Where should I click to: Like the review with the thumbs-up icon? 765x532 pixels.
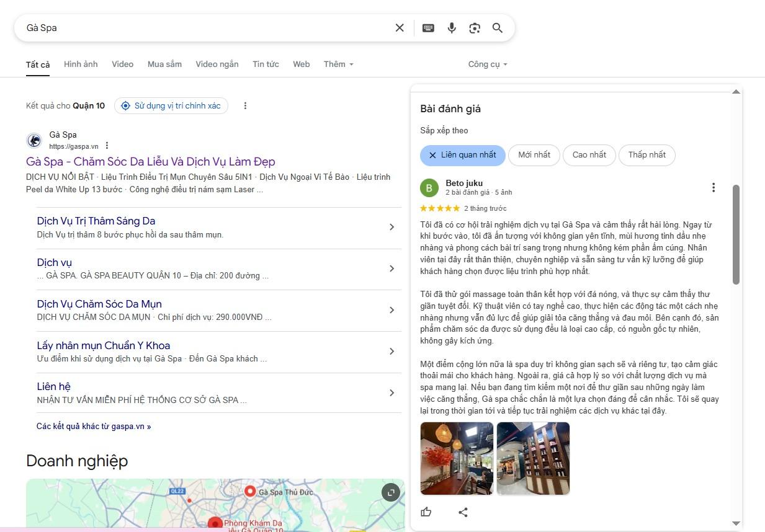pyautogui.click(x=426, y=512)
